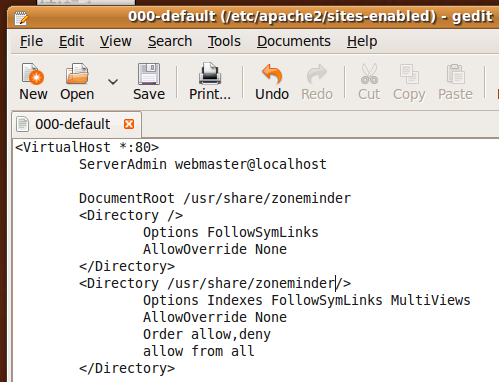Click the Print printer icon
Image resolution: width=499 pixels, height=382 pixels.
click(210, 73)
